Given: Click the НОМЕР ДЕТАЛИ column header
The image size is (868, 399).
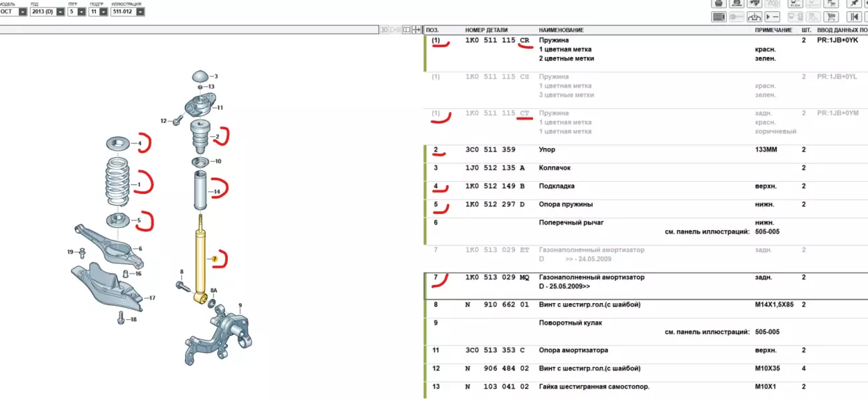Looking at the screenshot, I should click(486, 30).
